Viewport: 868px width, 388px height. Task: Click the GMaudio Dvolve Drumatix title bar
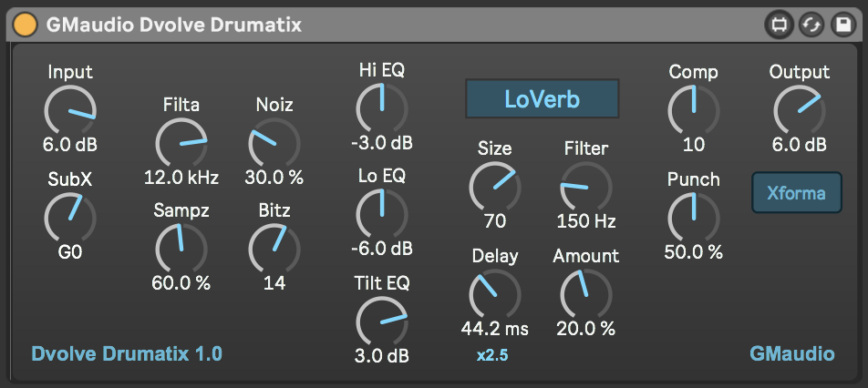click(x=365, y=26)
